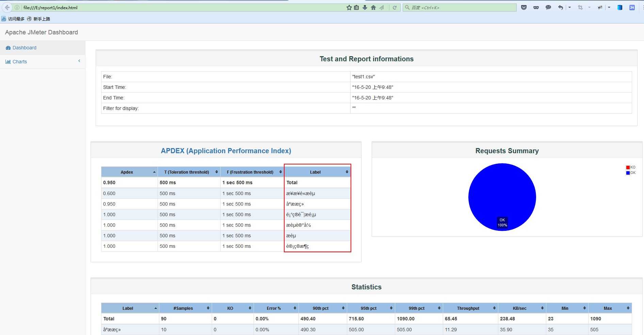Viewport: 644px width, 335px height.
Task: Click the browser back arrow button
Action: tap(7, 7)
